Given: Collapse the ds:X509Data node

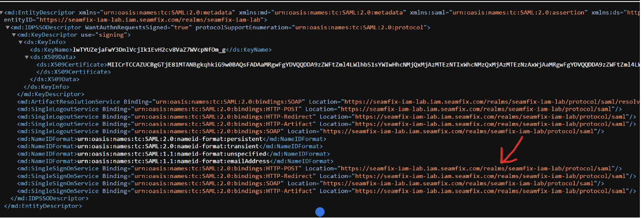Looking at the screenshot, I should pos(26,57).
